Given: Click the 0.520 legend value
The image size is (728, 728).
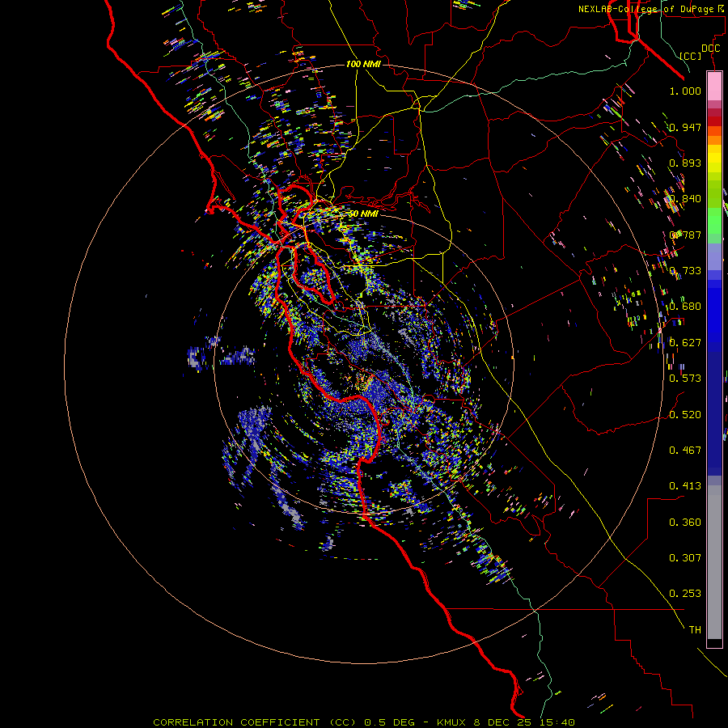Looking at the screenshot, I should 685,415.
